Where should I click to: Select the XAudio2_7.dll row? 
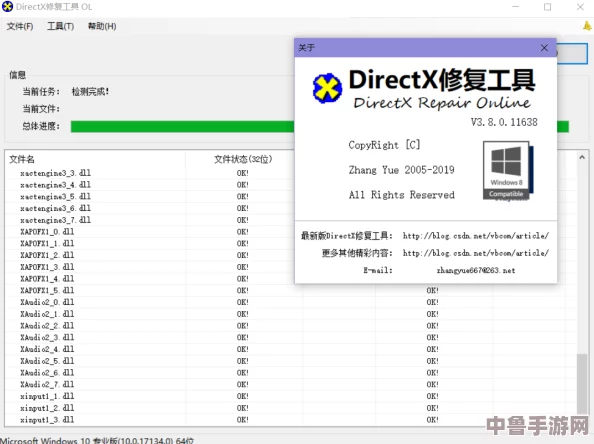(291, 385)
